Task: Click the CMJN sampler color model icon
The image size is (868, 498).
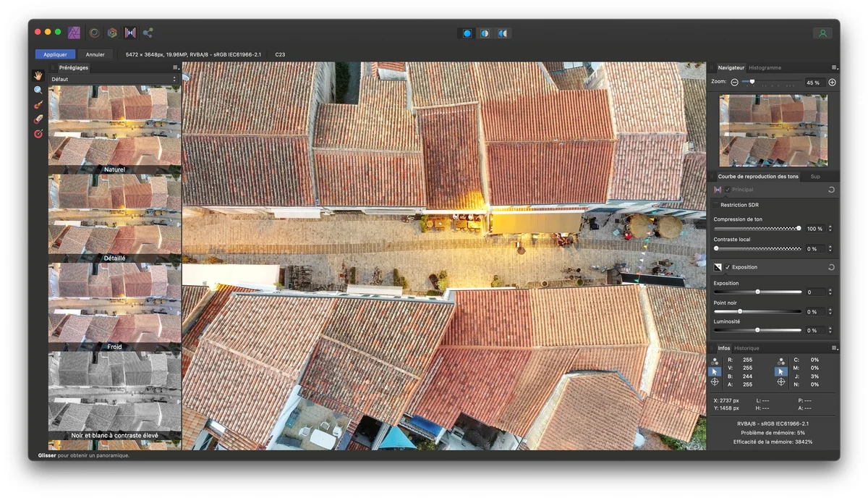Action: (780, 360)
